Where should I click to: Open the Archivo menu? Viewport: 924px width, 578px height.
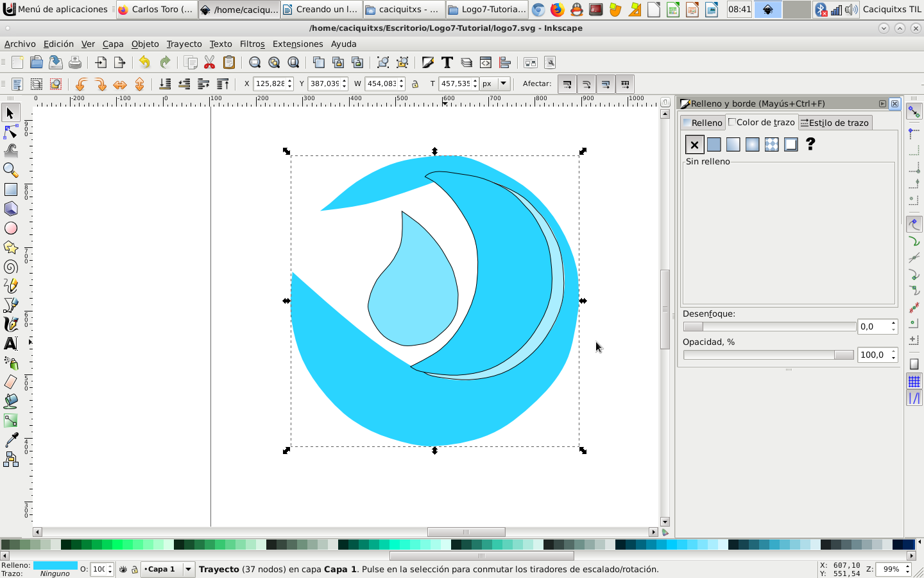point(20,44)
